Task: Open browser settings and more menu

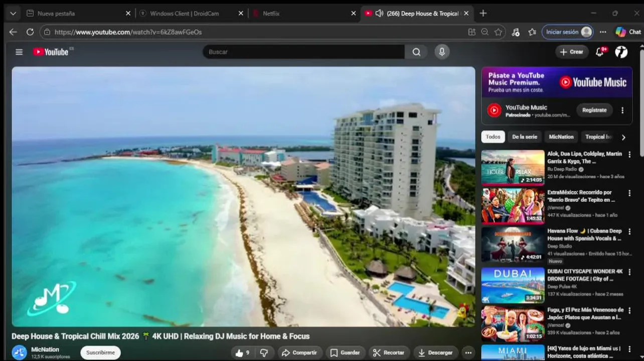Action: [x=603, y=32]
